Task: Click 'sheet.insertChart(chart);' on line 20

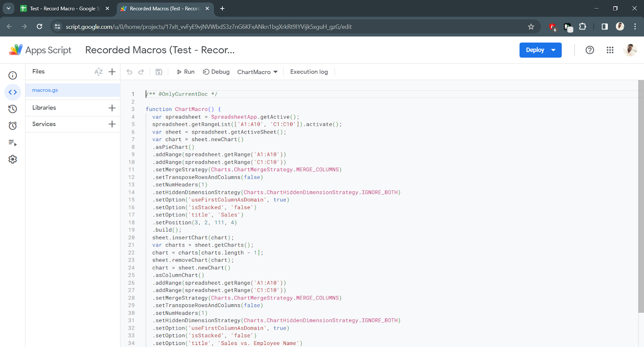Action: click(x=193, y=238)
